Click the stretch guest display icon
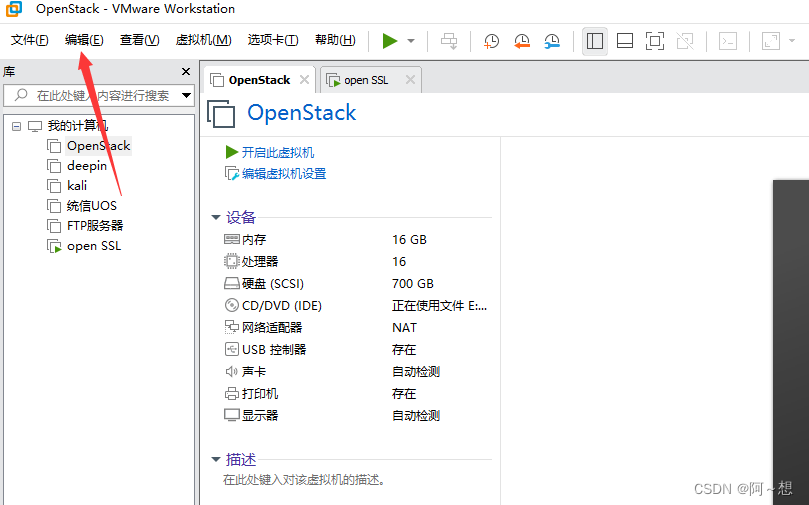Screen dimensions: 809x505 (771, 41)
